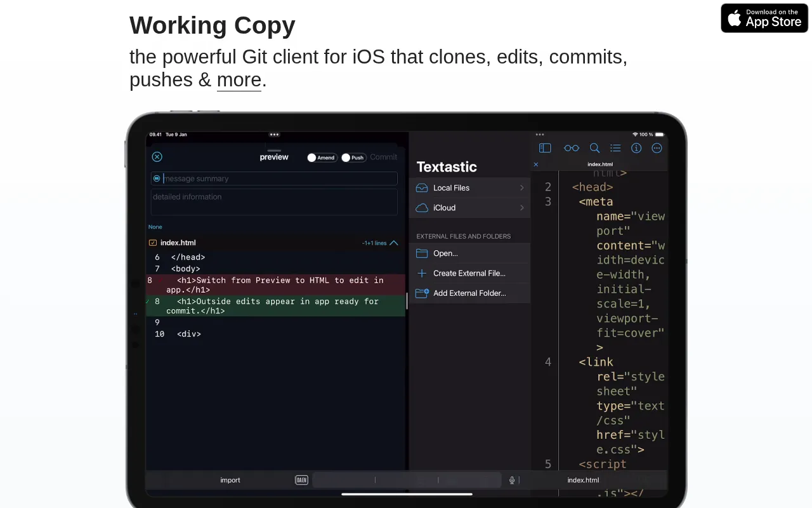Collapse the index.html diff with the chevron
The width and height of the screenshot is (812, 508).
pos(394,243)
